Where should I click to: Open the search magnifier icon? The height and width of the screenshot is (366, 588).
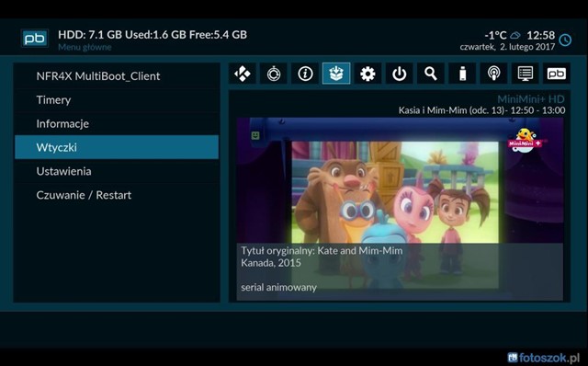click(431, 74)
